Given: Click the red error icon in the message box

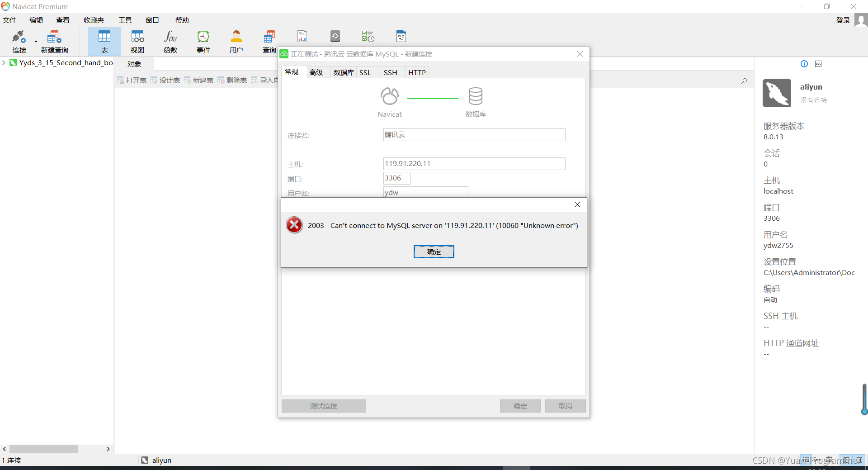Looking at the screenshot, I should [294, 225].
